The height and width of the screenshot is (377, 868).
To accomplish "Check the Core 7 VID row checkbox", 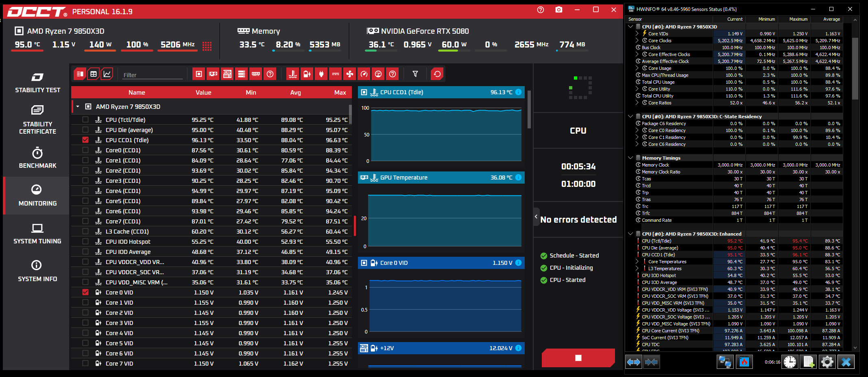I will click(85, 364).
